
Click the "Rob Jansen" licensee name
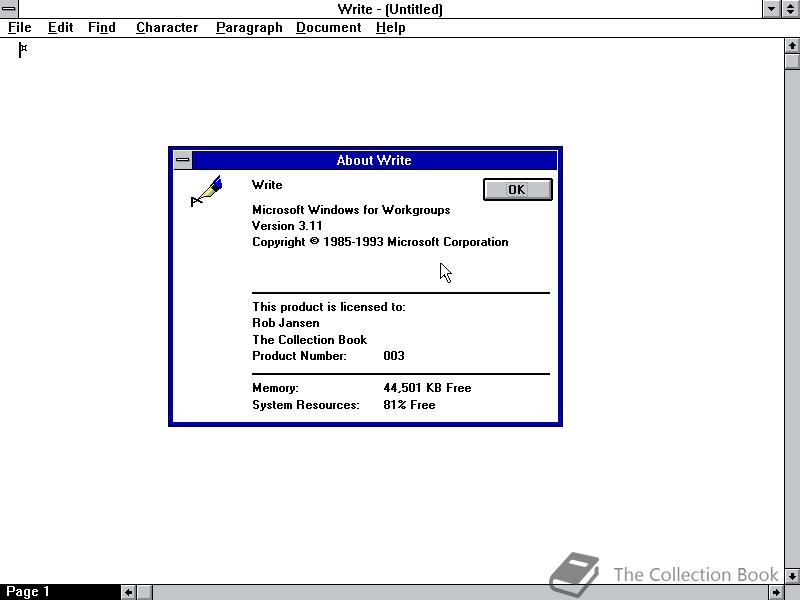pyautogui.click(x=286, y=323)
